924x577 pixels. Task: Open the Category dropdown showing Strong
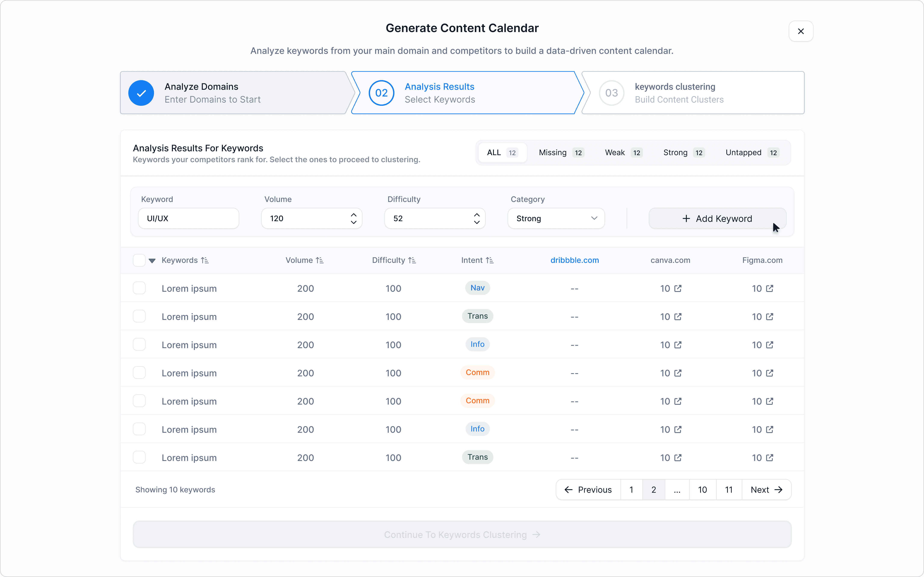click(x=555, y=218)
